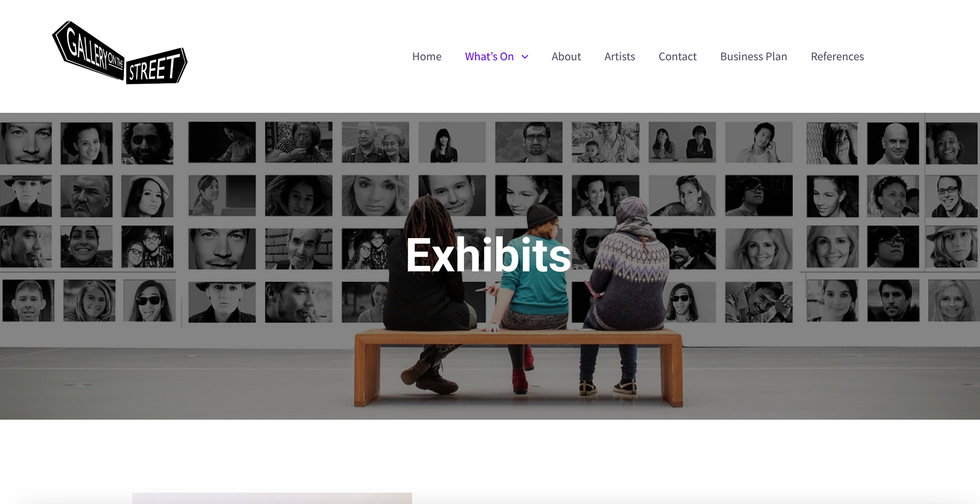Click the Gallery on the Street logo
980x504 pixels.
pos(120,53)
